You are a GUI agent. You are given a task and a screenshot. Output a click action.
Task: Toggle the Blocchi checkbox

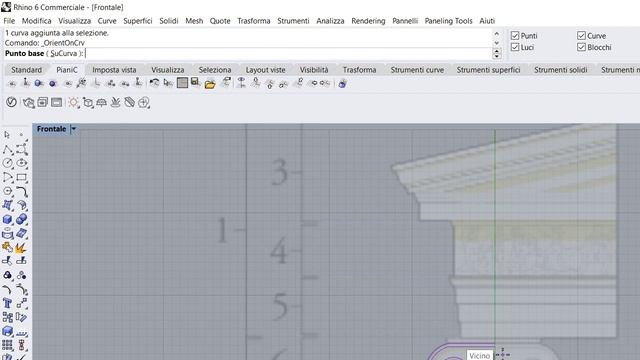[582, 47]
